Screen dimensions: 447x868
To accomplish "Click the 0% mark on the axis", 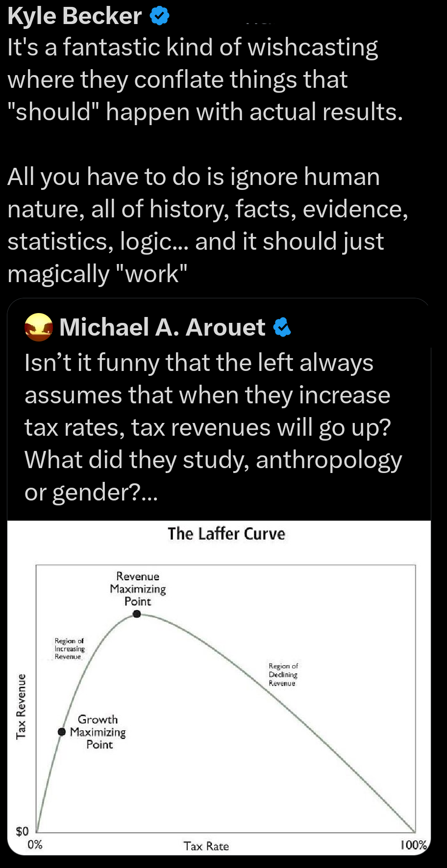I will 35,844.
